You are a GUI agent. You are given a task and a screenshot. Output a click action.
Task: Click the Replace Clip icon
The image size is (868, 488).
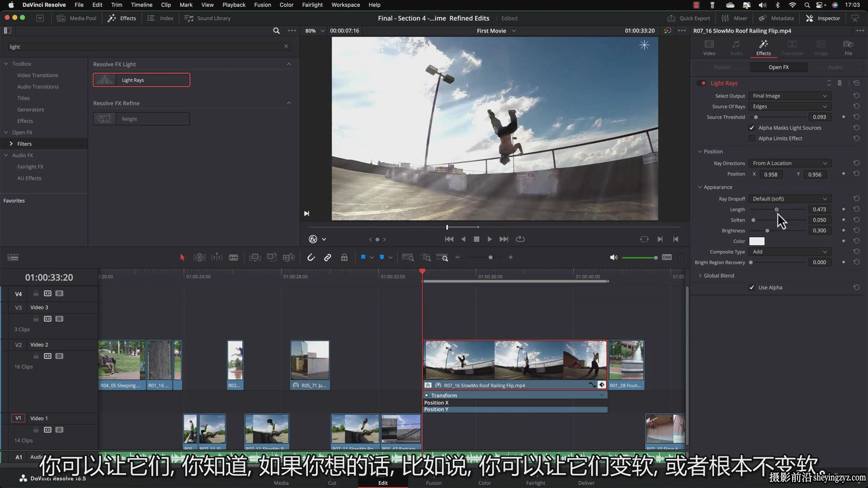coord(289,258)
